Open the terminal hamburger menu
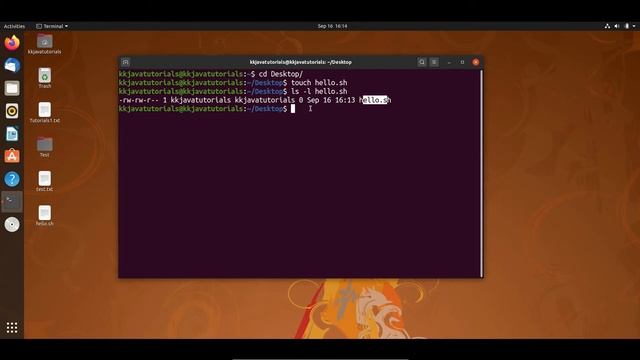The width and height of the screenshot is (640, 360). (x=434, y=62)
